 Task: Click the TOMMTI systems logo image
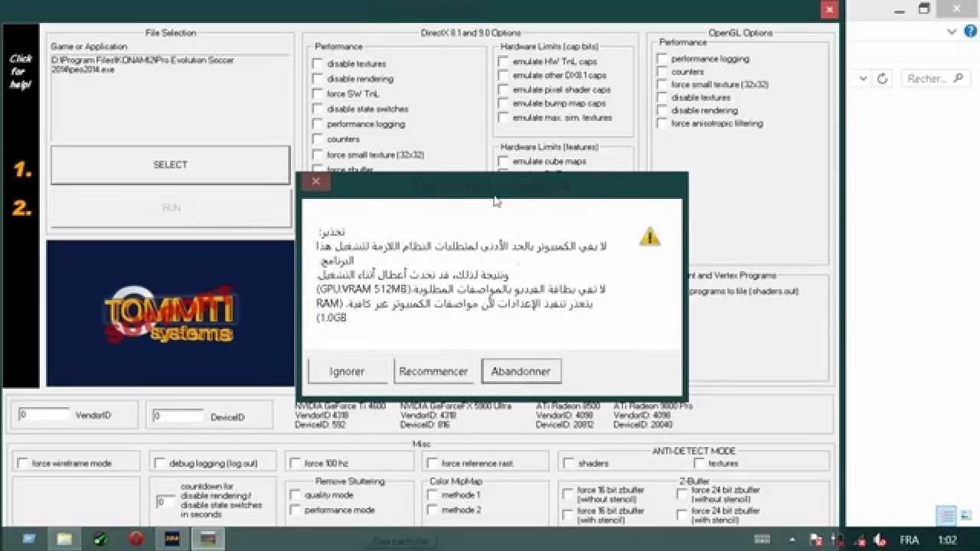coord(170,313)
